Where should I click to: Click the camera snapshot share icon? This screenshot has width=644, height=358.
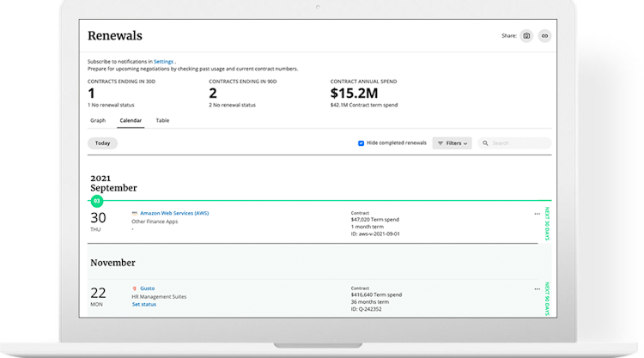click(526, 36)
